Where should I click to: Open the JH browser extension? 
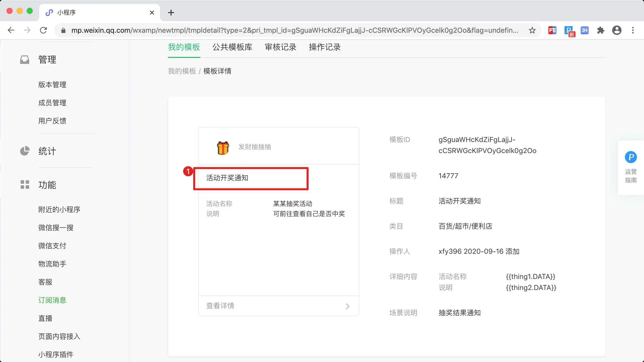(584, 30)
